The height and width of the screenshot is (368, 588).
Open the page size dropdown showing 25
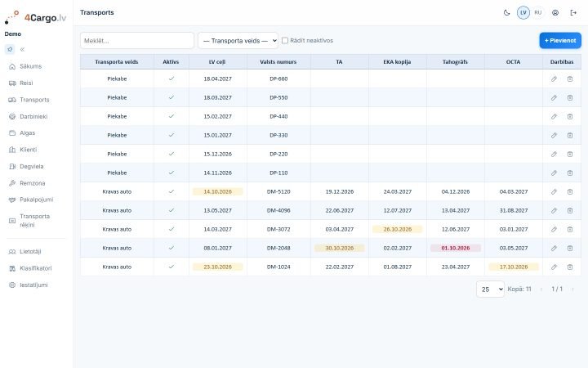[x=490, y=289]
